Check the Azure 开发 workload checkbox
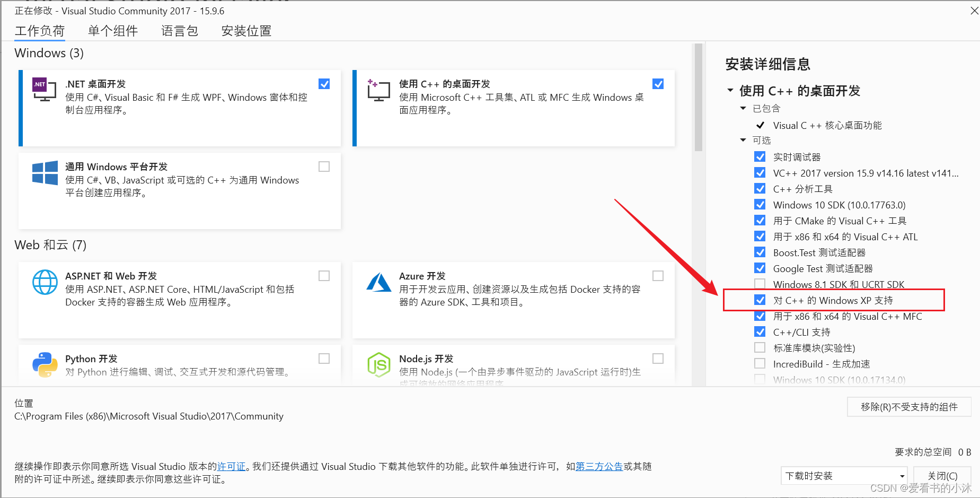 [x=658, y=276]
